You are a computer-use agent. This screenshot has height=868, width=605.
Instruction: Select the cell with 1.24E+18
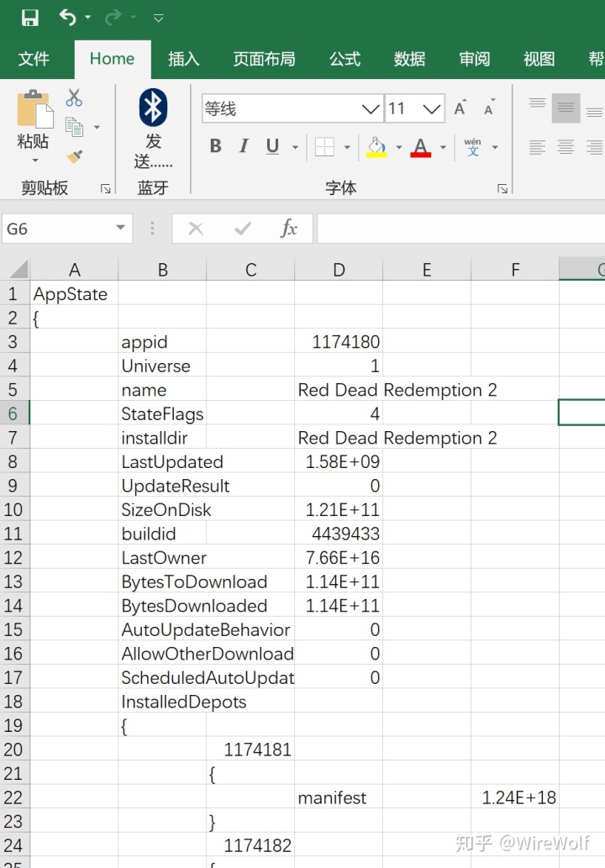pos(515,797)
